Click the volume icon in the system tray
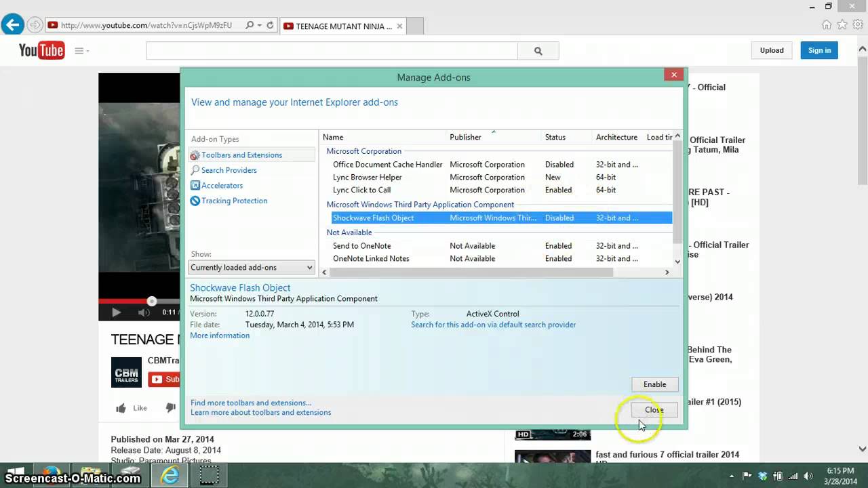This screenshot has height=488, width=868. point(808,476)
